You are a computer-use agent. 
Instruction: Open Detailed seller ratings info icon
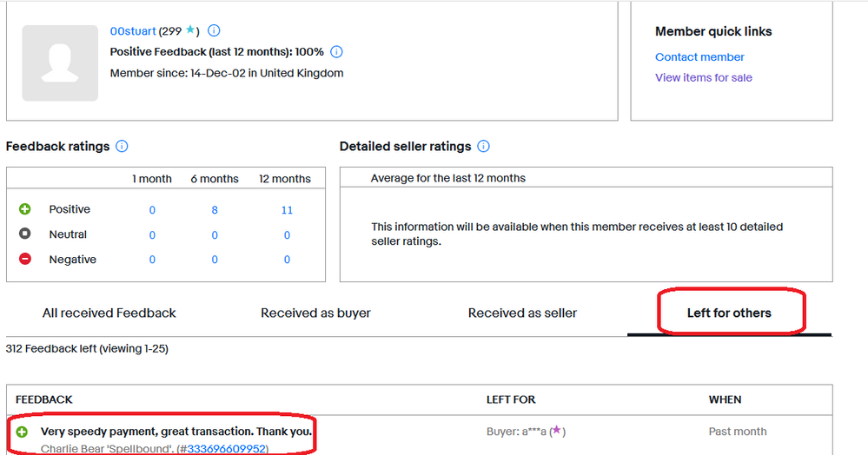coord(484,147)
